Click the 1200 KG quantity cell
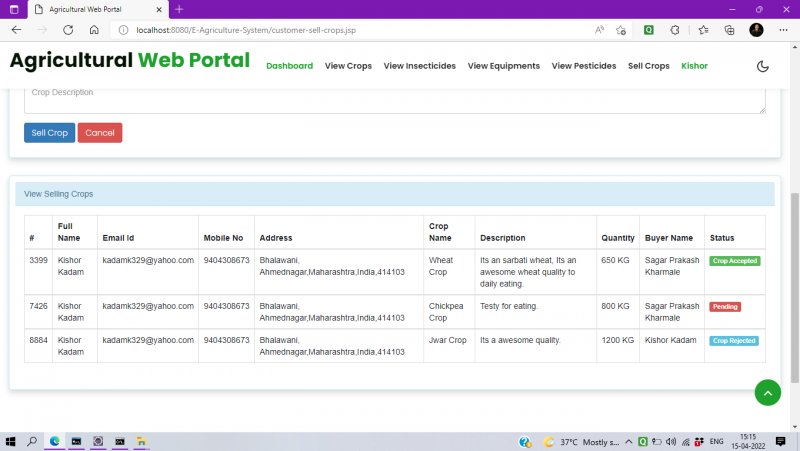The image size is (800, 451). tap(617, 346)
